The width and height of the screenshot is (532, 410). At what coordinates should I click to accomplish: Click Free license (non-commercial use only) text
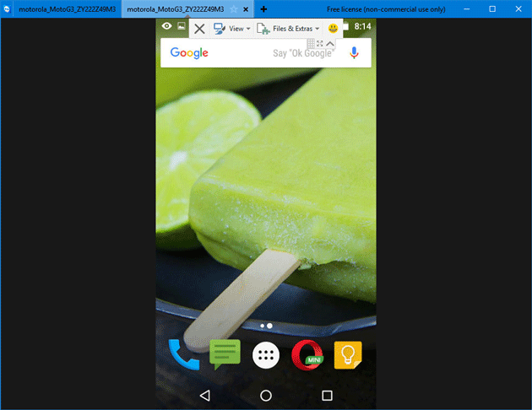[386, 9]
